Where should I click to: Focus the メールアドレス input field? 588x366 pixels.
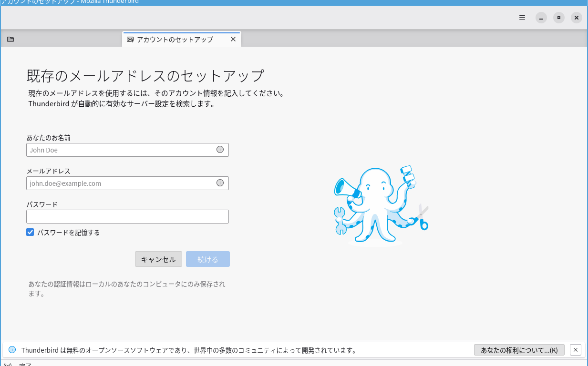(x=127, y=183)
